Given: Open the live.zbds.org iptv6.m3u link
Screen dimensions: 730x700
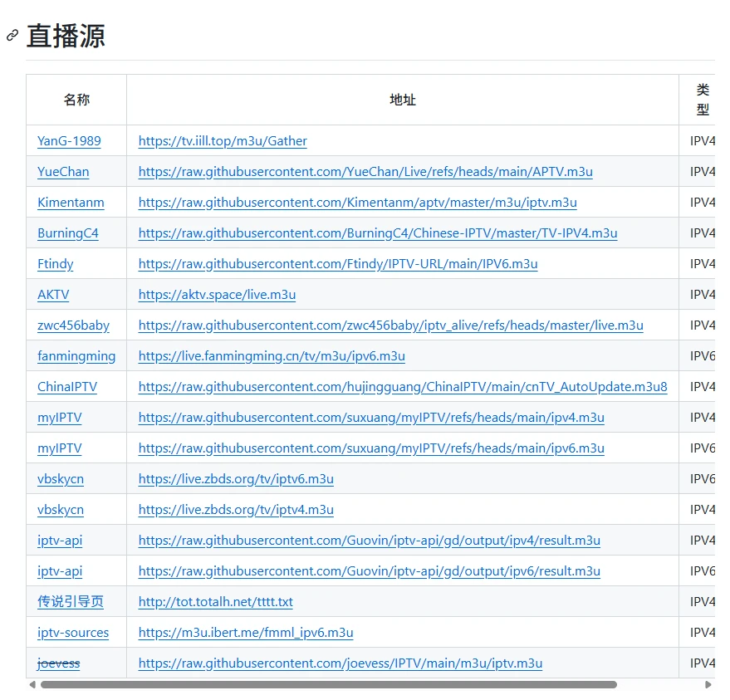Looking at the screenshot, I should coord(236,479).
